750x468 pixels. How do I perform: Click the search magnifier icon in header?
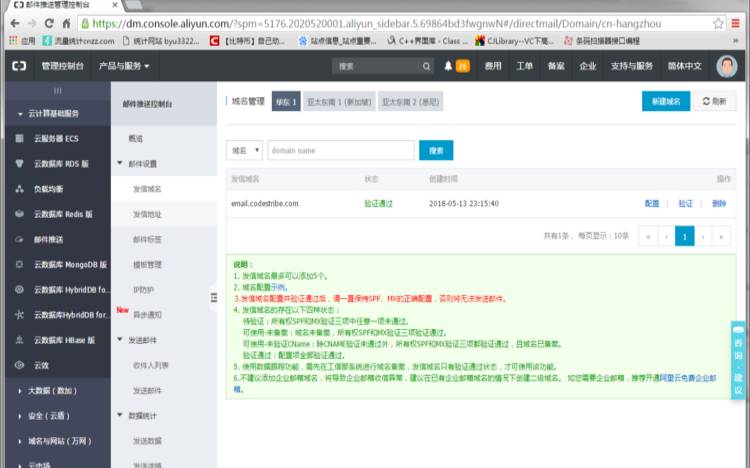pyautogui.click(x=426, y=67)
